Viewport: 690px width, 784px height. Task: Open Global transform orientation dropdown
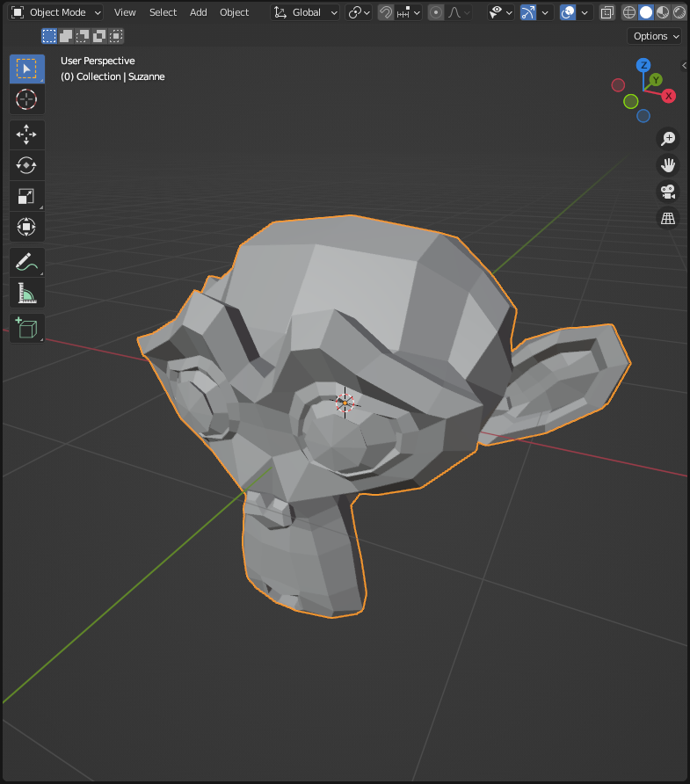pos(305,12)
